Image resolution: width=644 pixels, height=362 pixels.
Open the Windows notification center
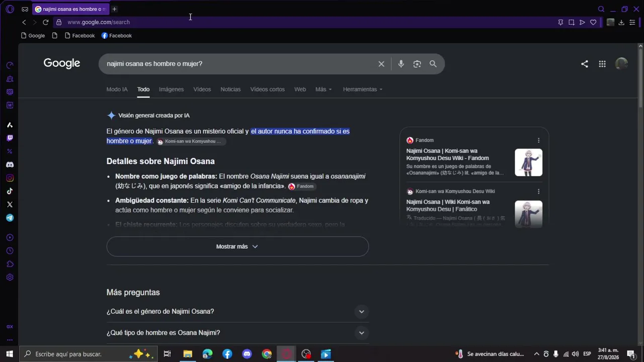pyautogui.click(x=631, y=354)
